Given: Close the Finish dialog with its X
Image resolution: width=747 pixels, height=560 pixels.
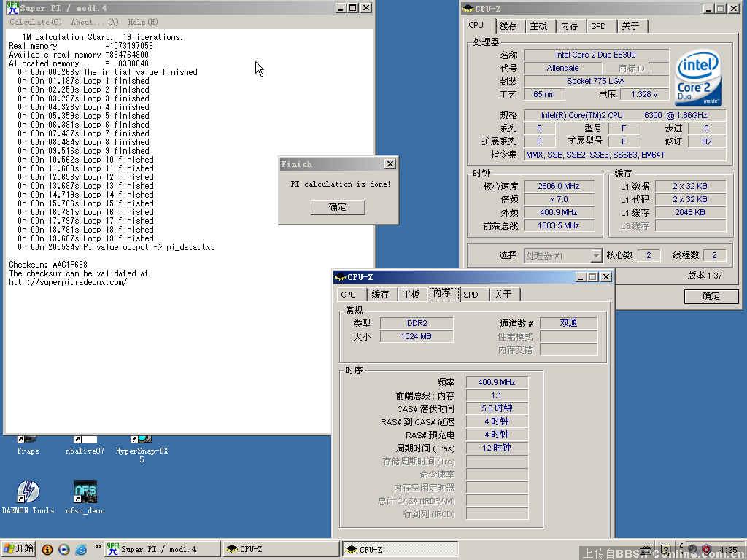Looking at the screenshot, I should 390,164.
